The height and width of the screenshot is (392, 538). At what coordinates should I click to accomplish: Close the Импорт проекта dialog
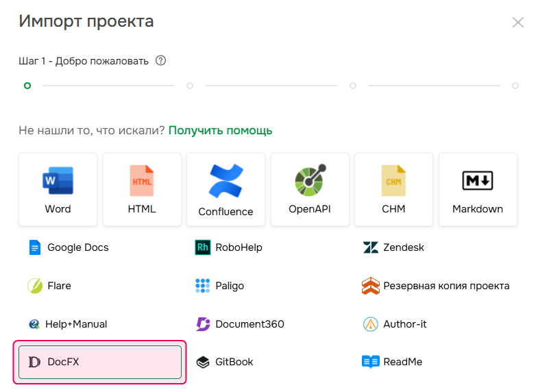[x=517, y=23]
